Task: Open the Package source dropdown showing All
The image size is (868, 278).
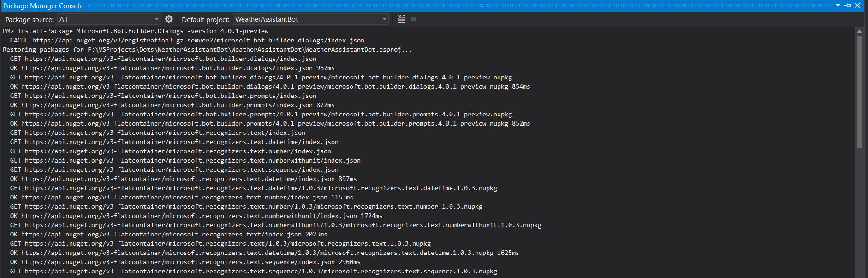Action: pos(109,19)
